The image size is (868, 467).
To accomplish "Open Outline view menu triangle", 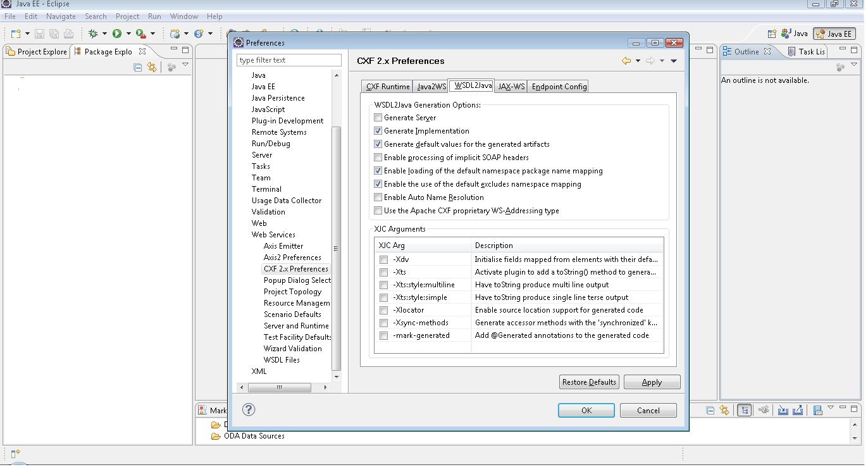I will click(x=853, y=65).
